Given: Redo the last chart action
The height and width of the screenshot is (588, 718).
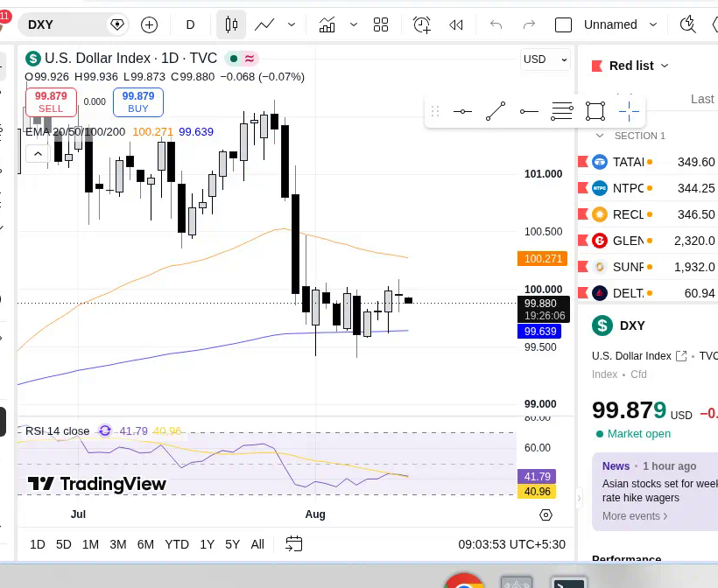Looking at the screenshot, I should (529, 24).
